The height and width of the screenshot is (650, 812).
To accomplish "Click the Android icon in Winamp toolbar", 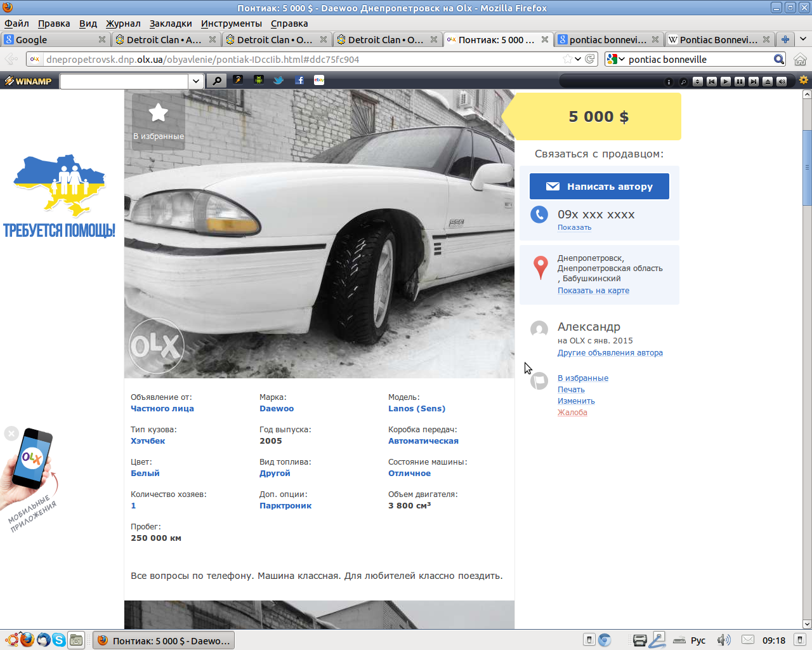I will [x=258, y=81].
